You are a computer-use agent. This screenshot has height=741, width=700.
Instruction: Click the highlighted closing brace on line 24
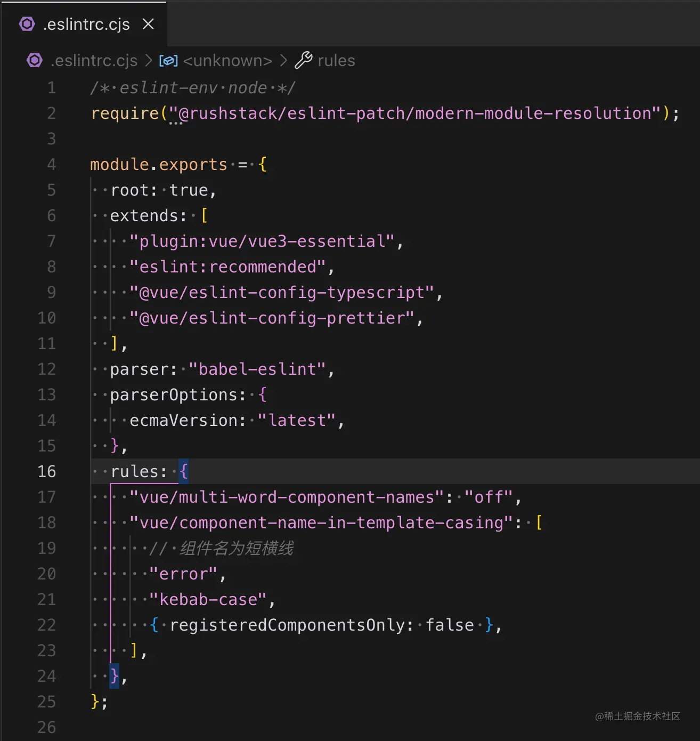click(114, 676)
